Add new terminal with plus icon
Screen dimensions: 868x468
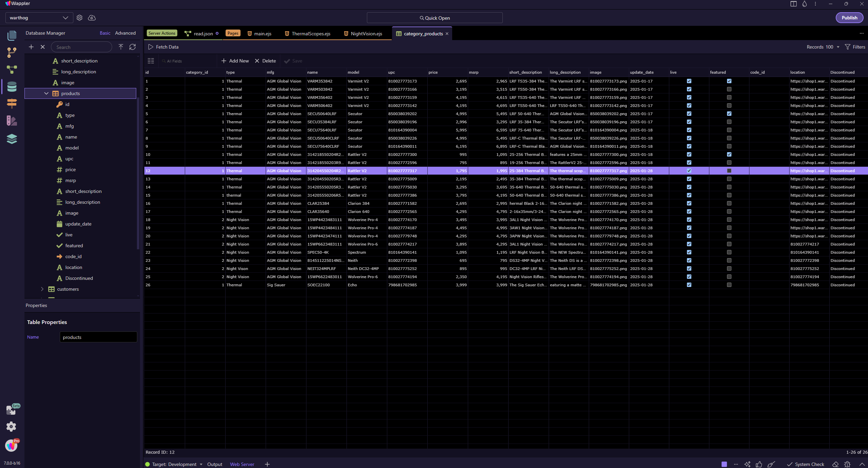click(267, 464)
